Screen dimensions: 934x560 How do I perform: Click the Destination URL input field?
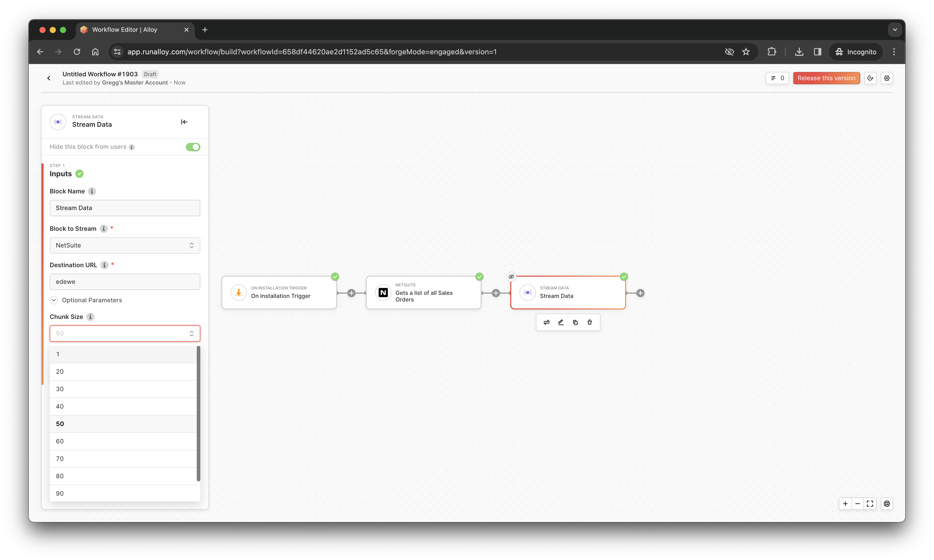(x=125, y=282)
